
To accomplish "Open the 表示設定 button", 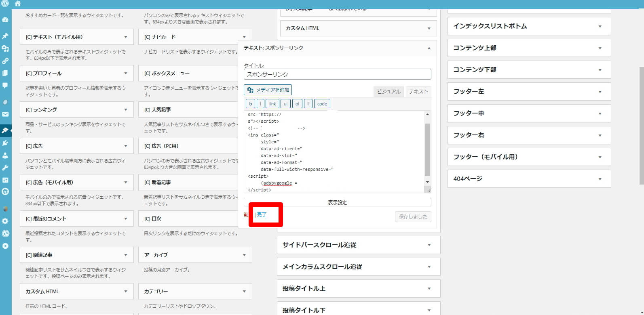I will pos(338,202).
